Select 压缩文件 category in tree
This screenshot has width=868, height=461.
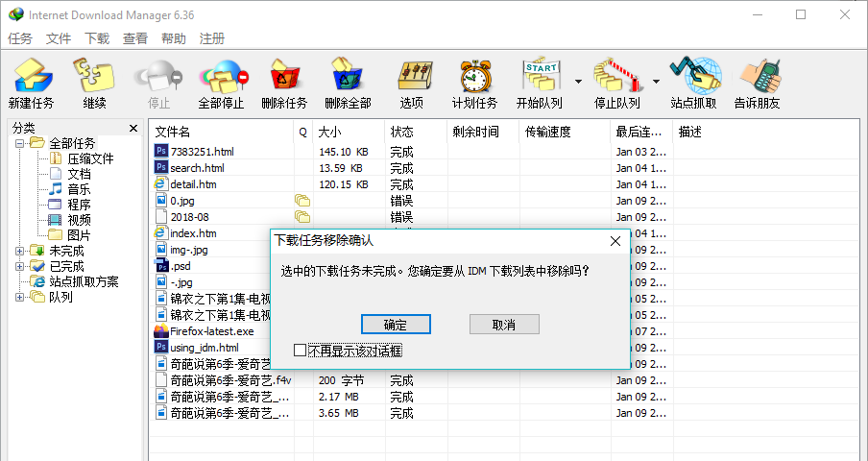pyautogui.click(x=90, y=158)
